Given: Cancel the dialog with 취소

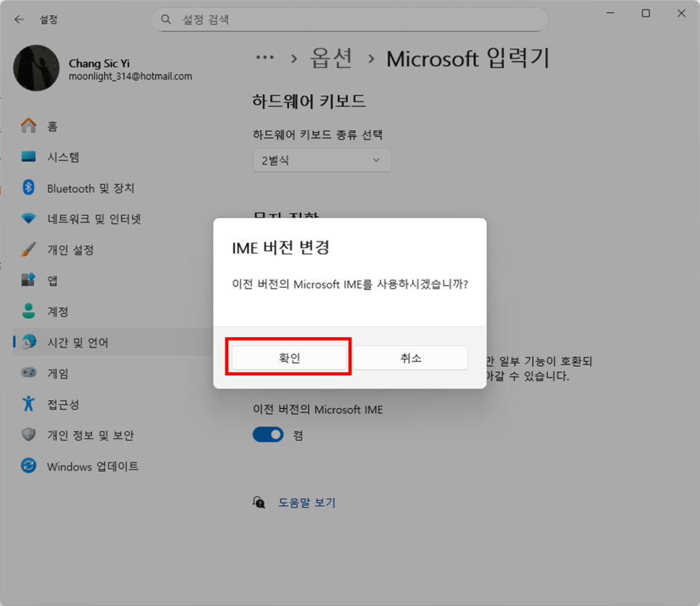Looking at the screenshot, I should click(411, 357).
